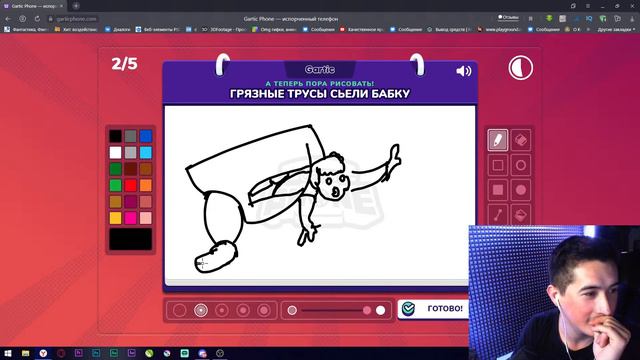
Task: Open a new browser tab
Action: point(76,6)
